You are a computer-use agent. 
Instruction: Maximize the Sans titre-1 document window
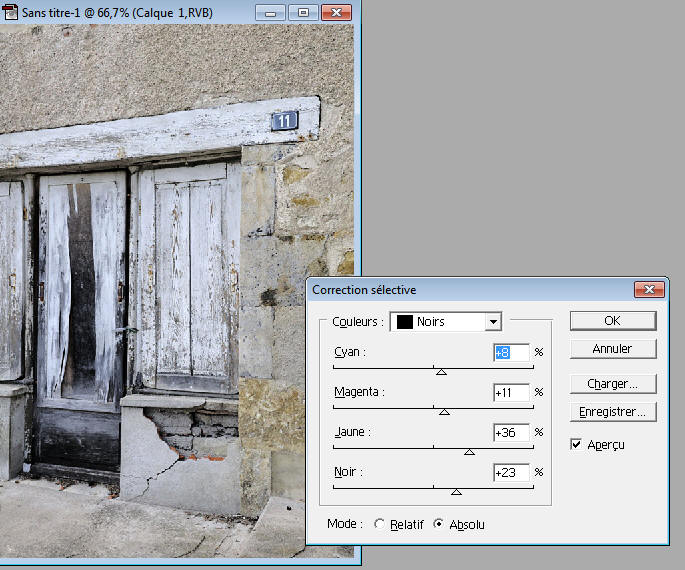coord(303,13)
